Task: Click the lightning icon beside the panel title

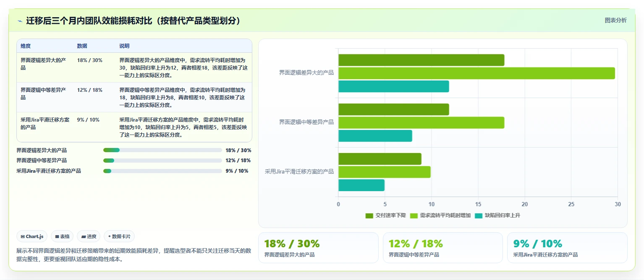Action: (20, 21)
